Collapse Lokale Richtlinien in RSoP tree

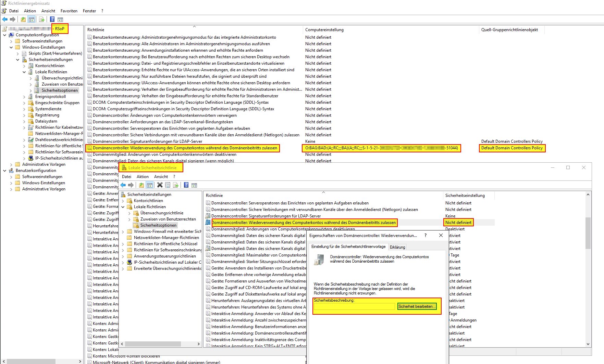coord(24,72)
